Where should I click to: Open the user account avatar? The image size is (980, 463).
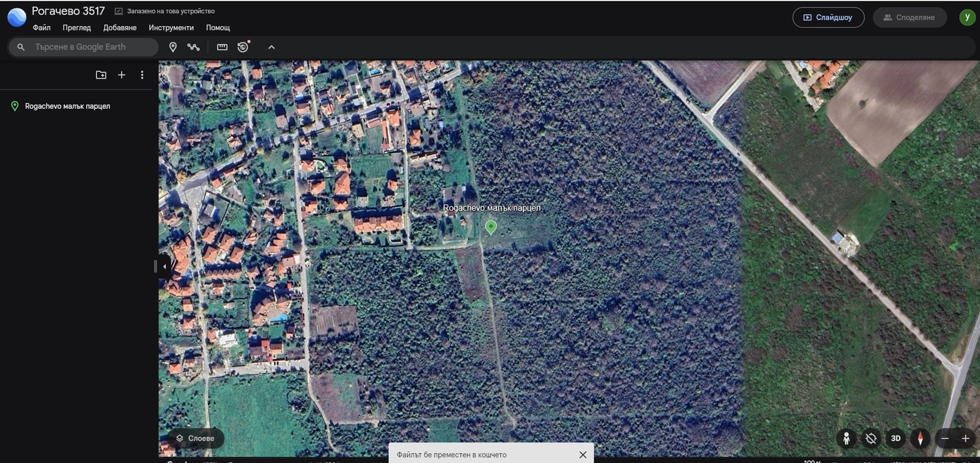tap(967, 17)
